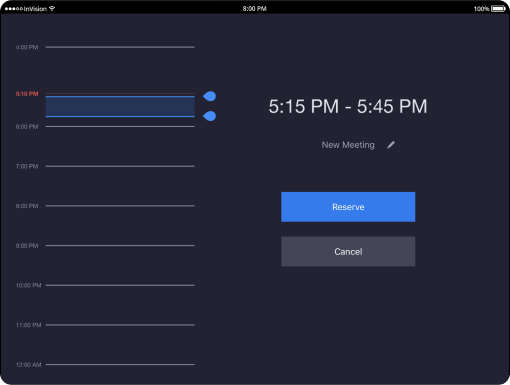Click the pencil edit icon beside New Meeting
The width and height of the screenshot is (510, 385).
click(391, 145)
